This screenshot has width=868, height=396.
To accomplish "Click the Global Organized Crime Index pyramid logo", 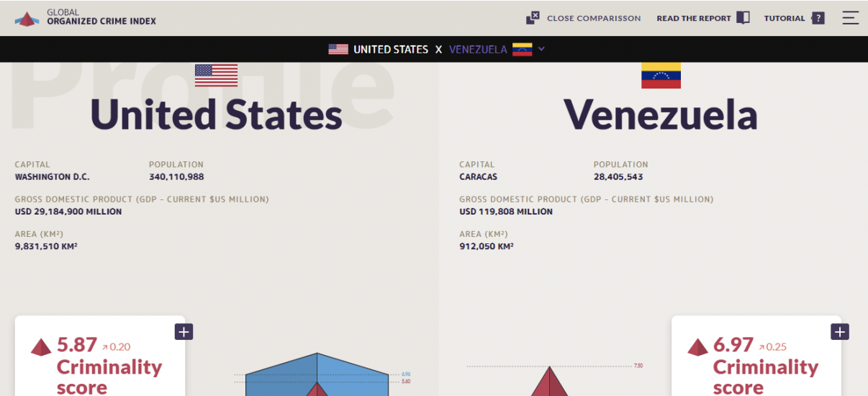I will pyautogui.click(x=27, y=19).
